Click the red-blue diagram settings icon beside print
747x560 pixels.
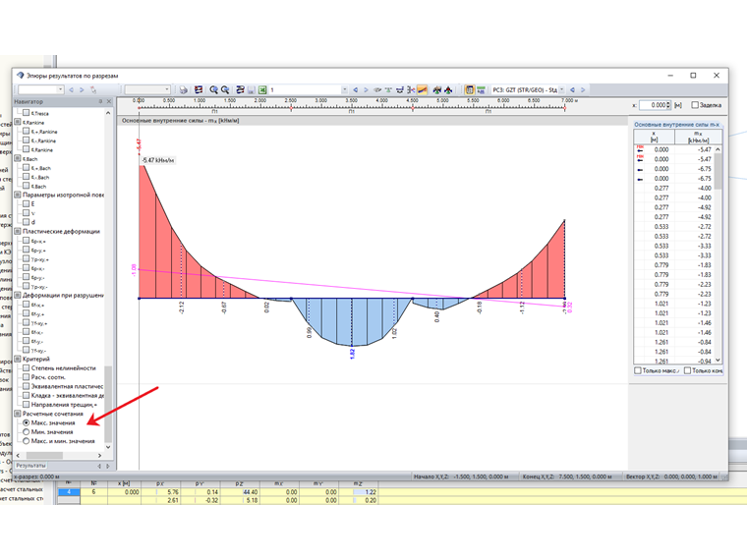point(199,89)
